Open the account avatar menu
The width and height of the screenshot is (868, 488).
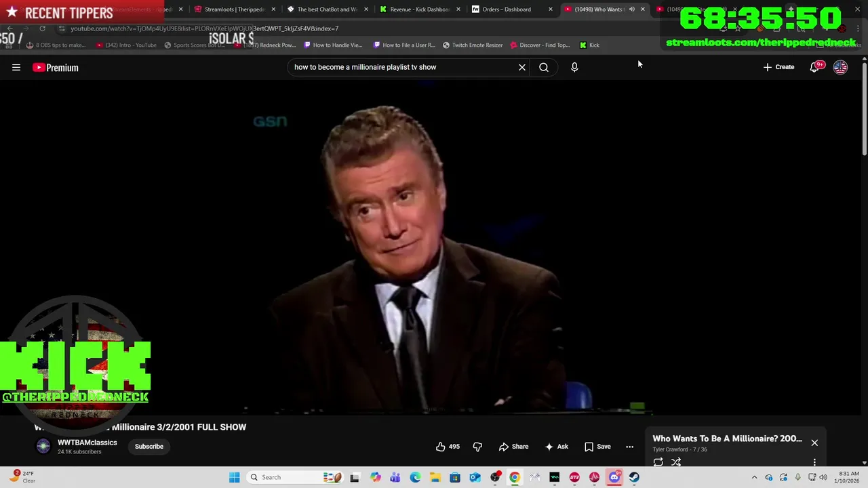840,67
